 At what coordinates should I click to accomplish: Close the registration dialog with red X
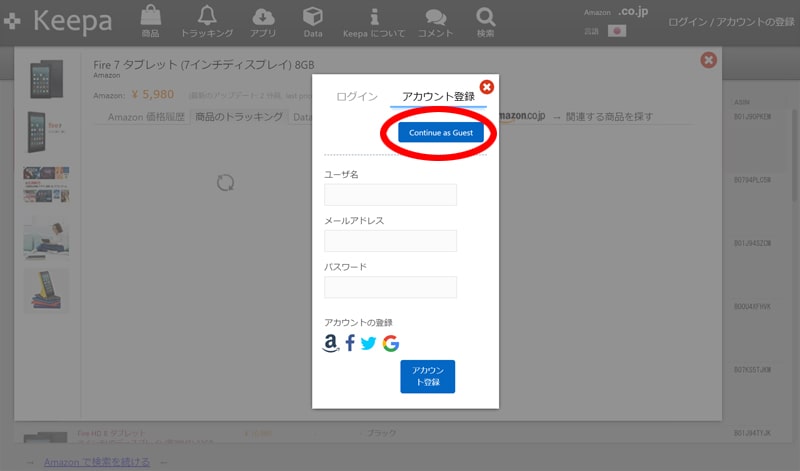coord(487,87)
